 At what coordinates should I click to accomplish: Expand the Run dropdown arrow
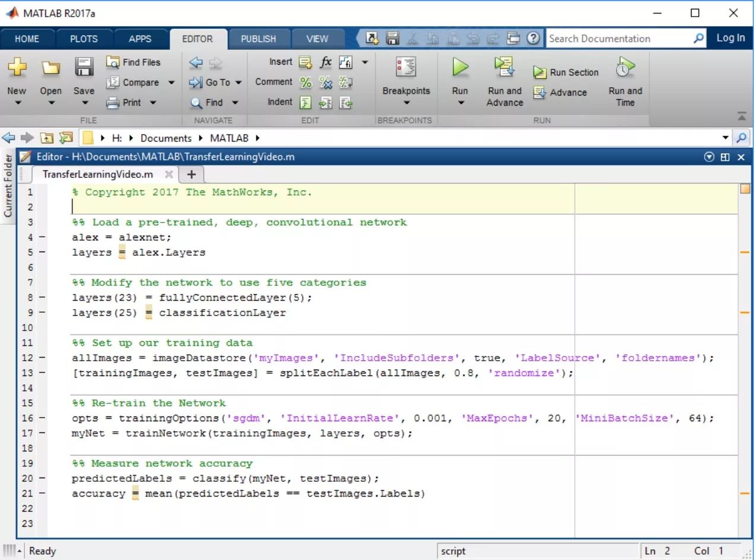click(x=460, y=103)
